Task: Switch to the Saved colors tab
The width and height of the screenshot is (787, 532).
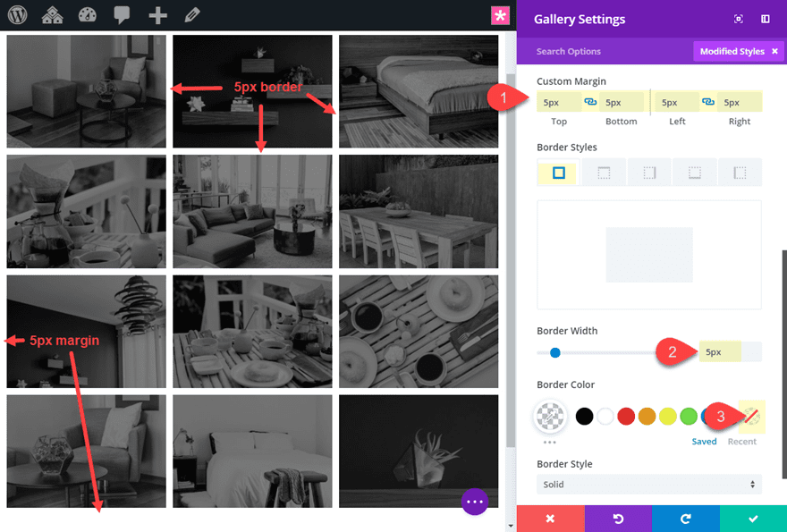Action: point(704,441)
